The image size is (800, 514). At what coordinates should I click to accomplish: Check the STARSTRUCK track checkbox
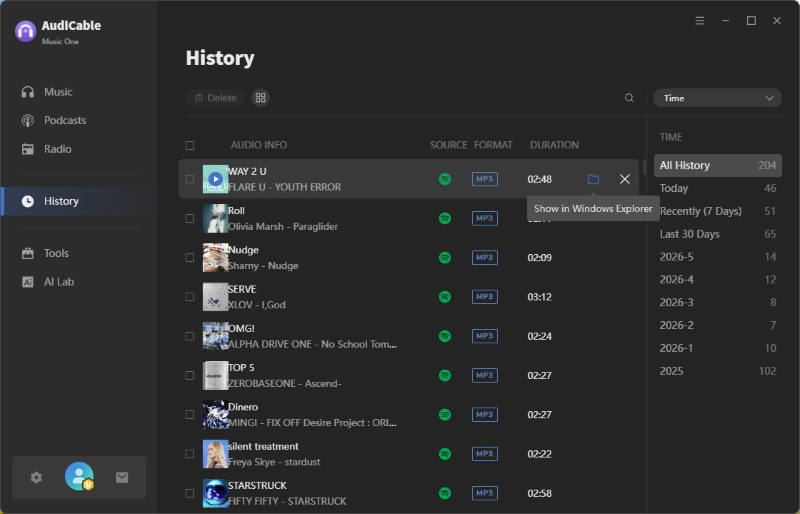coord(190,494)
